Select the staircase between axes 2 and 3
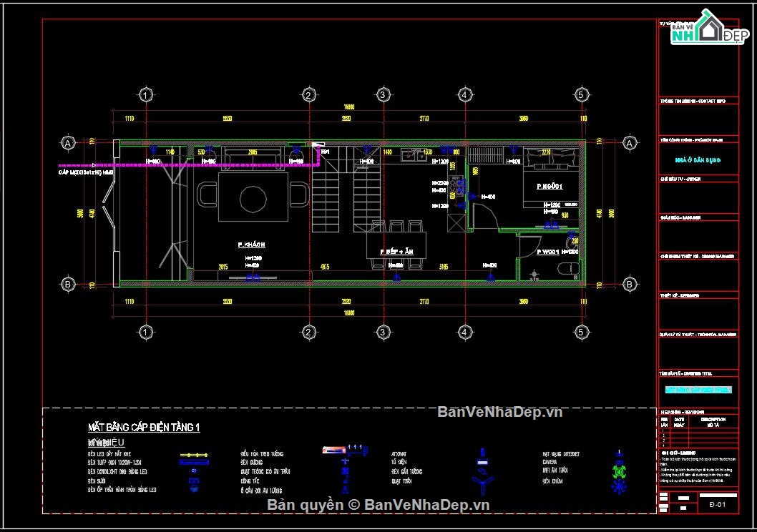Screen dimensions: 757x532 346,189
